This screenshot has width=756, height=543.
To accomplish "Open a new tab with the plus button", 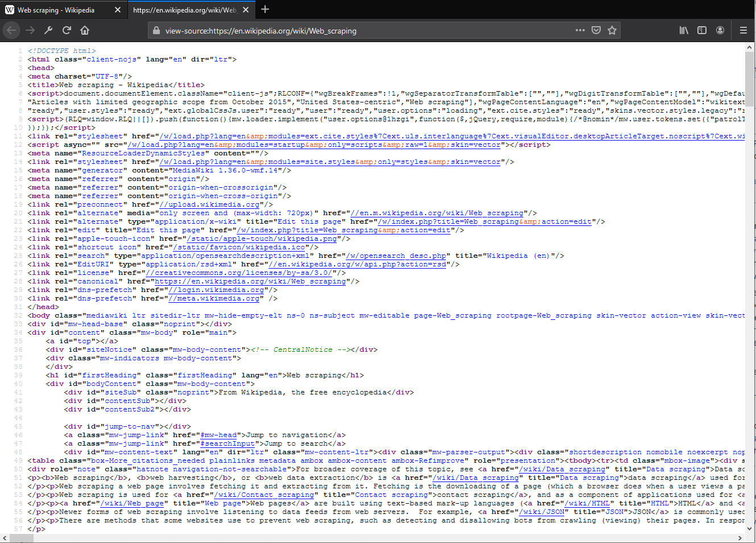I will tap(265, 9).
